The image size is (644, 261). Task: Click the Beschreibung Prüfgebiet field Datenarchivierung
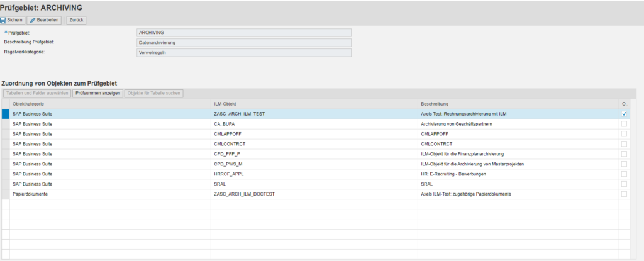[x=244, y=43]
